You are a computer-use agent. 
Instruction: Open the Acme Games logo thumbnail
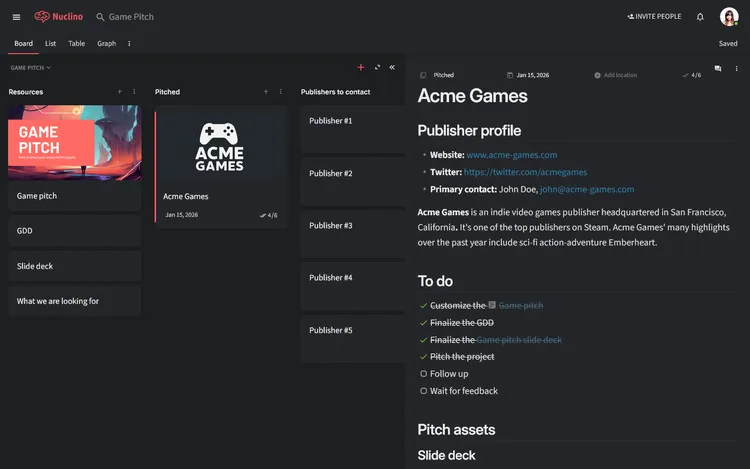[220, 147]
